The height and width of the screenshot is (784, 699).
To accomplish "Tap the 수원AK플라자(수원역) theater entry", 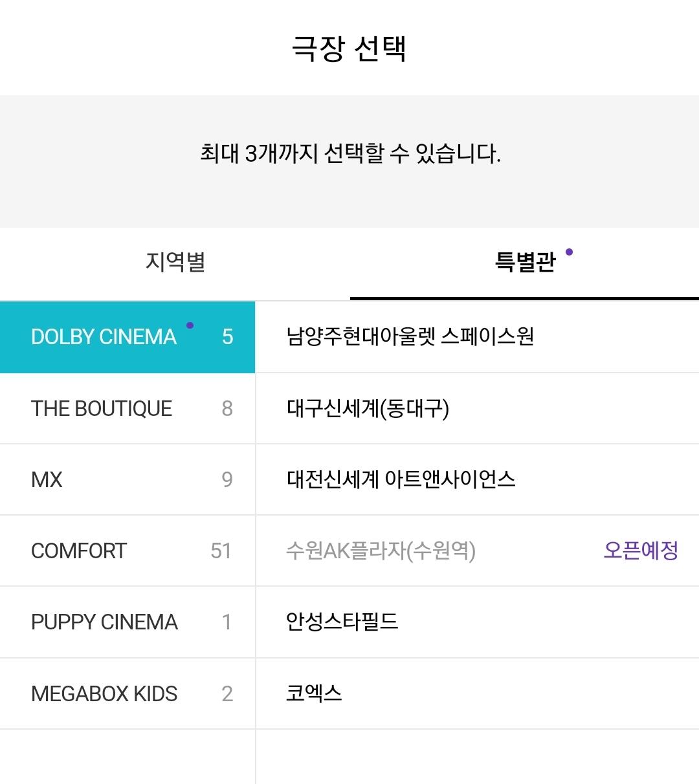I will 381,551.
